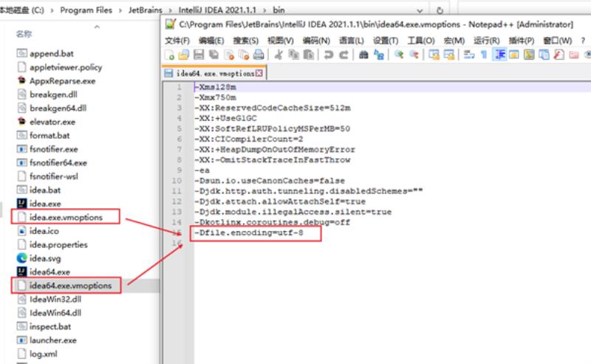The height and width of the screenshot is (364, 591).
Task: Select the idea64.exe.vmoptions document tab
Action: click(214, 73)
